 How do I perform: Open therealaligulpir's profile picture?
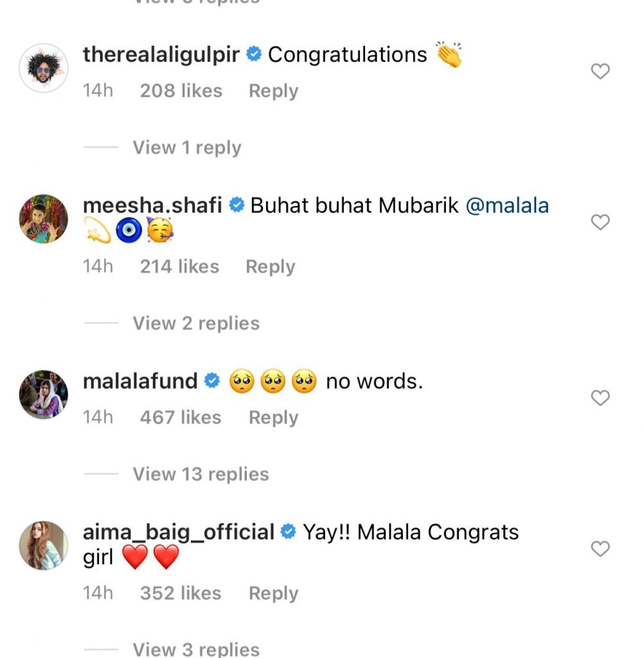pyautogui.click(x=44, y=68)
